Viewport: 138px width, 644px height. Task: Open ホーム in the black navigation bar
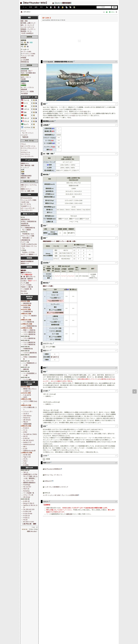click(25, 7)
